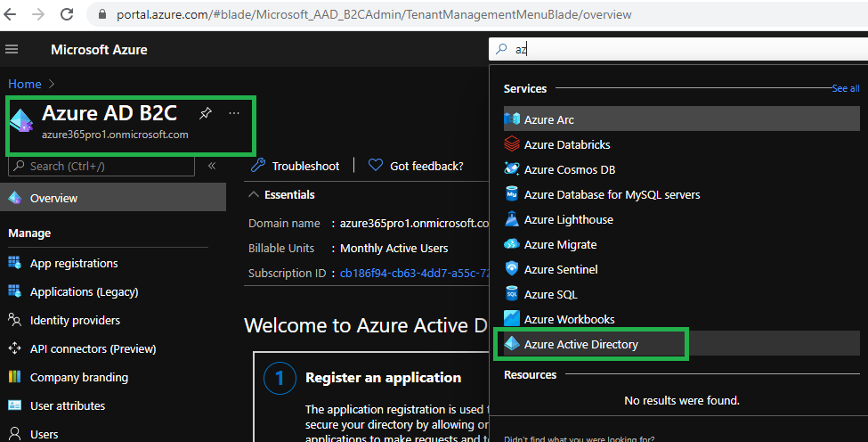Click the Azure Cosmos DB icon

(x=512, y=169)
